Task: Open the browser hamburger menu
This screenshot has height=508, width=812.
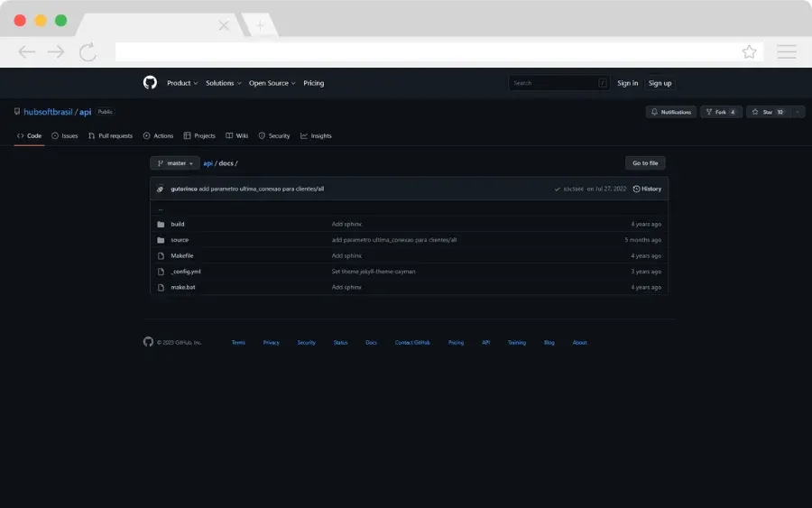Action: 786,51
